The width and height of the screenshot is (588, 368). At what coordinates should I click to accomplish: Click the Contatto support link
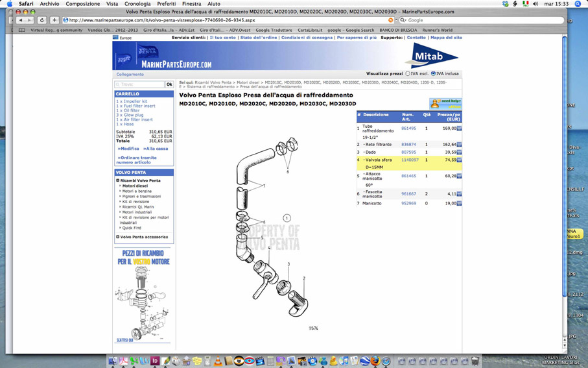[416, 38]
